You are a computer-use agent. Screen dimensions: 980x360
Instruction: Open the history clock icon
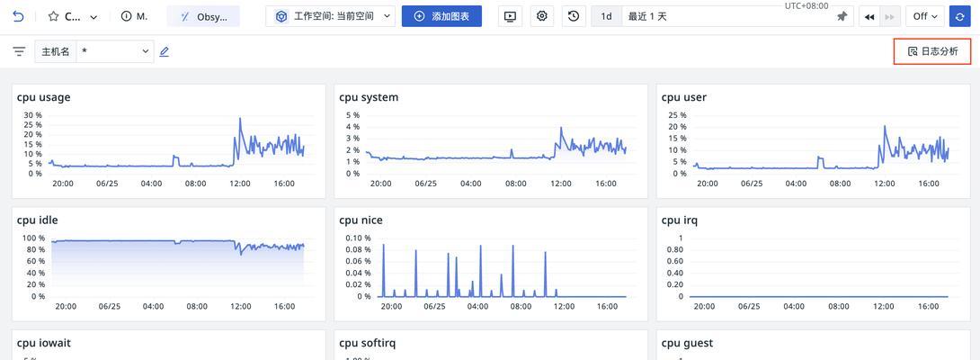click(574, 16)
